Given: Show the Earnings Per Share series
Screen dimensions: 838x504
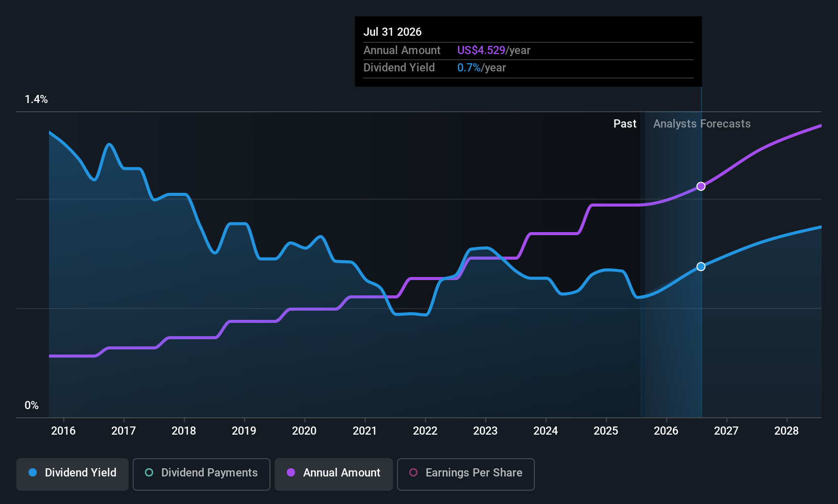Looking at the screenshot, I should point(465,474).
